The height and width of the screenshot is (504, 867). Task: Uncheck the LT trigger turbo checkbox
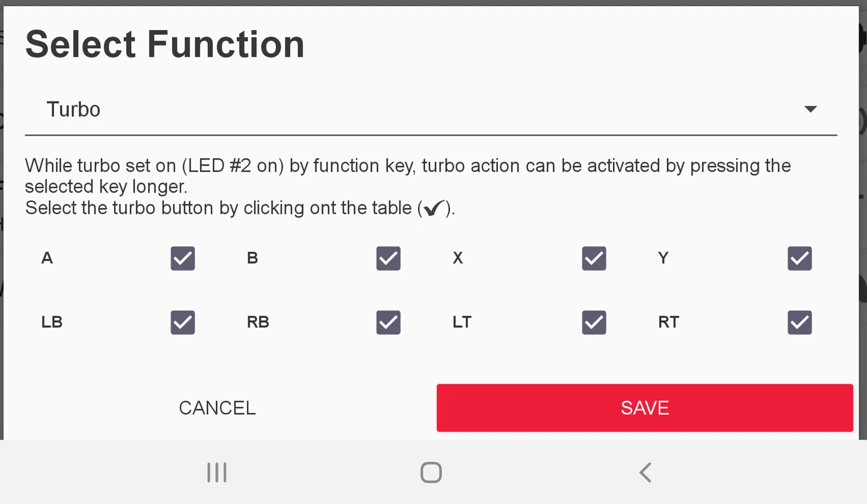point(594,322)
